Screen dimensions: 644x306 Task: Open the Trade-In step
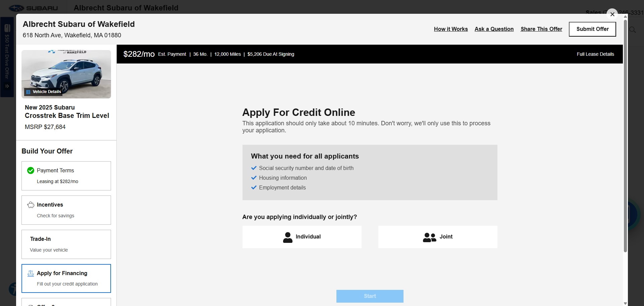click(x=66, y=244)
